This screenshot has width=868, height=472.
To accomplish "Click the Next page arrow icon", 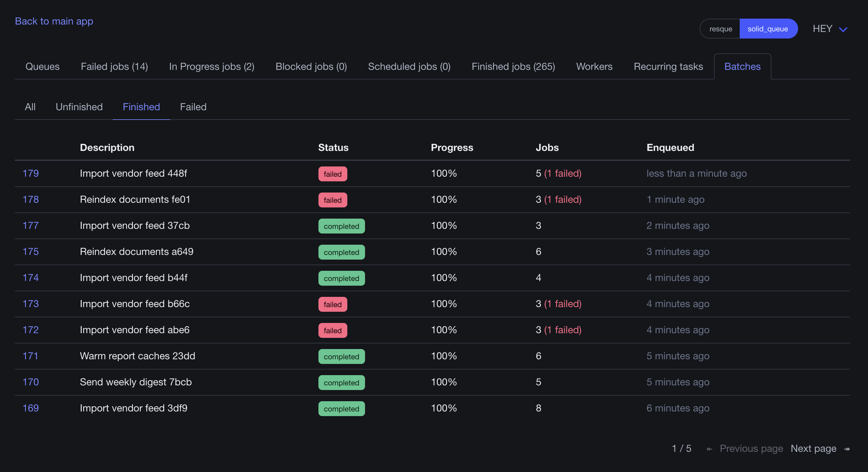I will [x=847, y=449].
